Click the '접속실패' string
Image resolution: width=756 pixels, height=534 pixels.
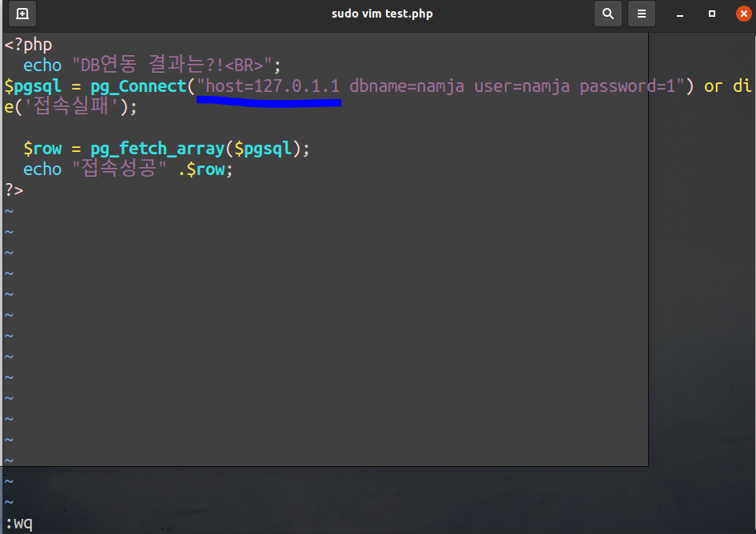tap(71, 106)
